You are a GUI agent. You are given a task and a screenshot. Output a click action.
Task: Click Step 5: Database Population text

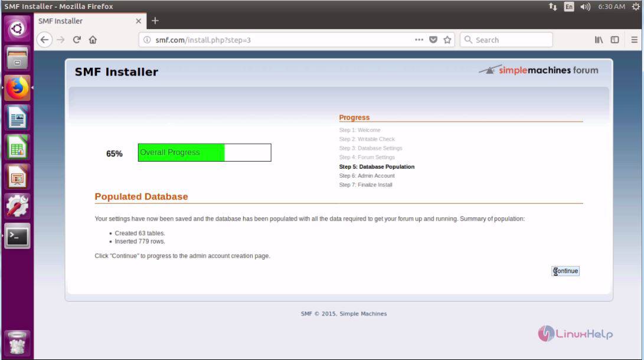pos(377,166)
